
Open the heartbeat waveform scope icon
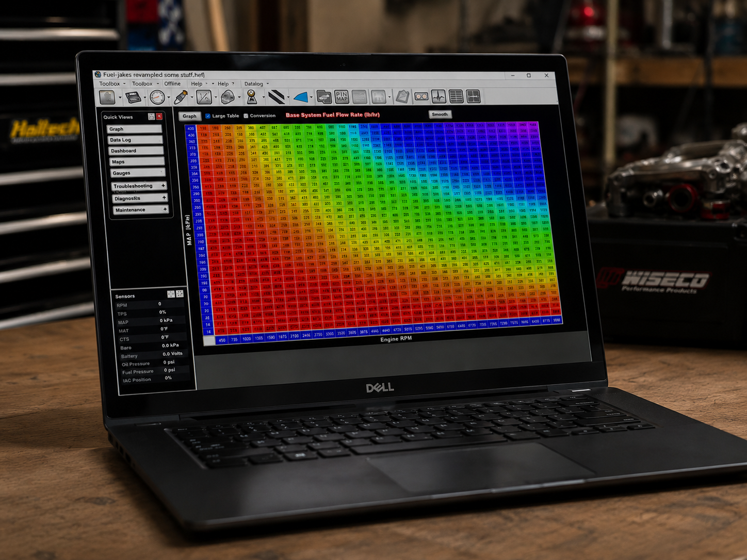439,96
